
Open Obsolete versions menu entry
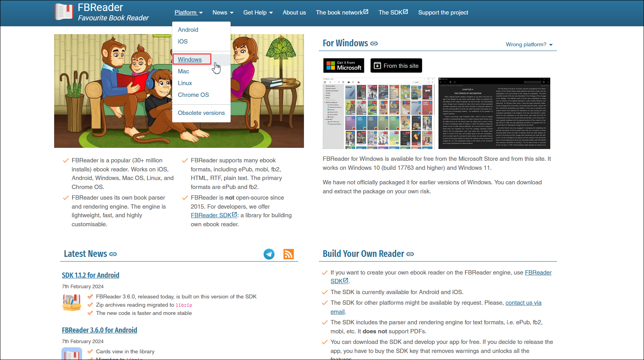[x=201, y=113]
